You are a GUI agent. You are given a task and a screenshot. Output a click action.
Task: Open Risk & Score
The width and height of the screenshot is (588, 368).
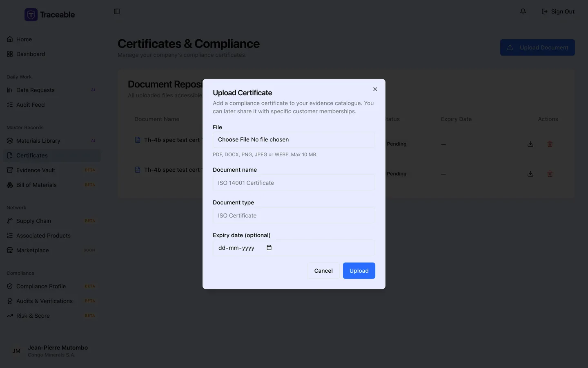pyautogui.click(x=52, y=316)
